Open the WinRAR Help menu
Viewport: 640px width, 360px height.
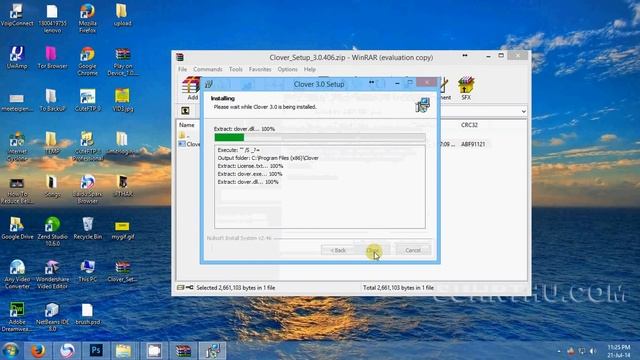pos(310,69)
